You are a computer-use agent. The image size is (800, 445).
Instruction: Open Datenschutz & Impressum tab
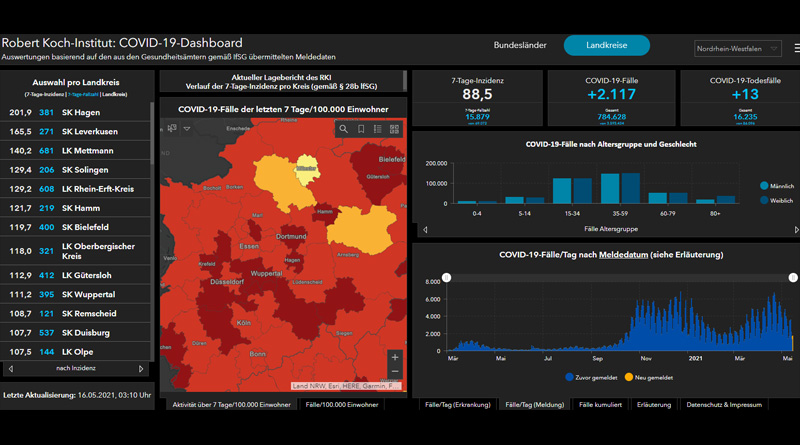pos(724,405)
